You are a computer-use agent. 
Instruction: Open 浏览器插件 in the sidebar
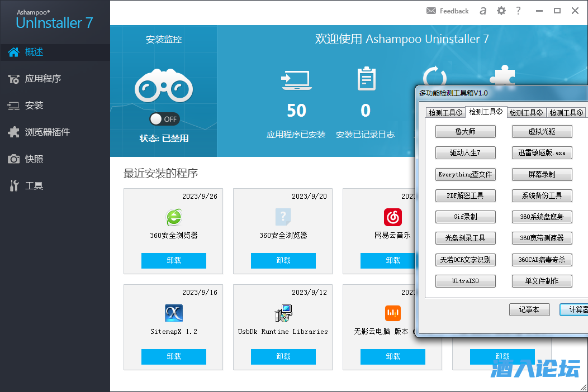click(48, 132)
